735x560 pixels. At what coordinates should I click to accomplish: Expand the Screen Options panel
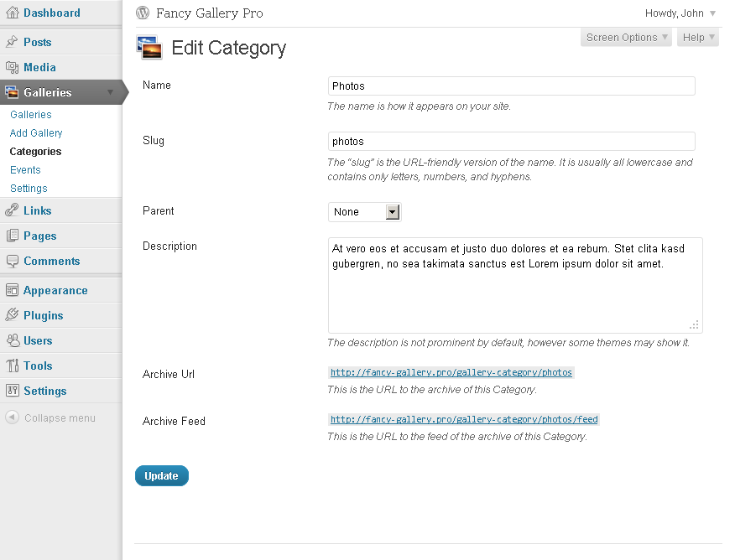626,38
